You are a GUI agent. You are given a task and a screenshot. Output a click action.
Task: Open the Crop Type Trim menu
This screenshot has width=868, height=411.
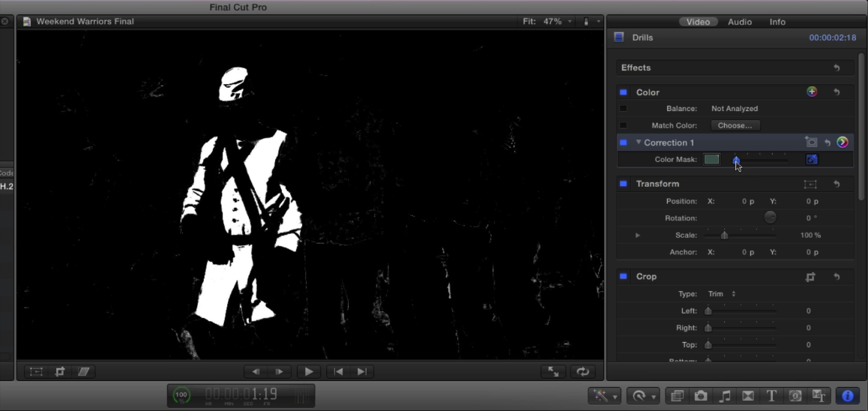(722, 293)
